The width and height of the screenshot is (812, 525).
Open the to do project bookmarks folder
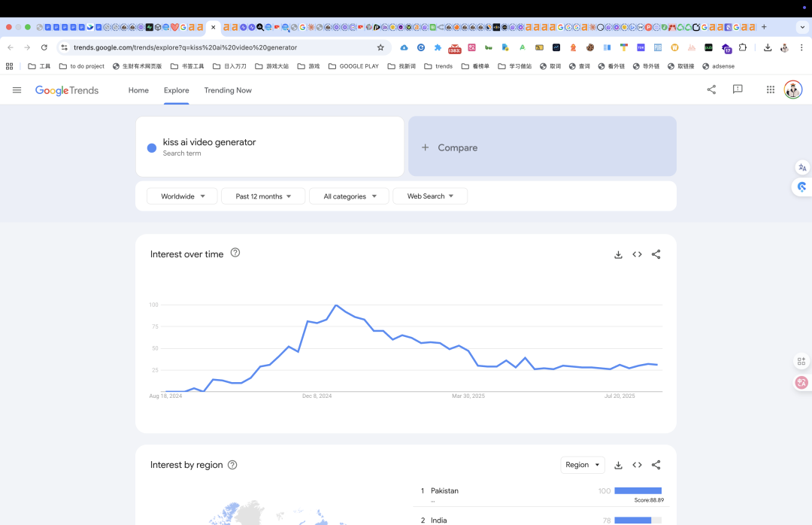pos(82,66)
